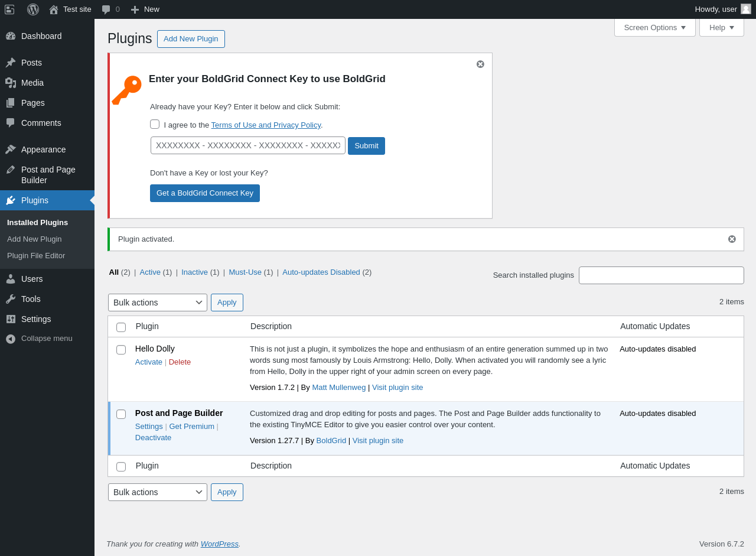The image size is (756, 556).
Task: Submit the BoldGrid Connect Key
Action: pyautogui.click(x=366, y=146)
